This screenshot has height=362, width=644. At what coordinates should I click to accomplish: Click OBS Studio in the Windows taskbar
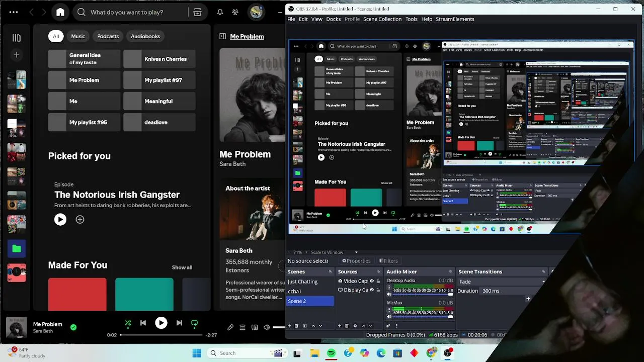[x=447, y=353]
